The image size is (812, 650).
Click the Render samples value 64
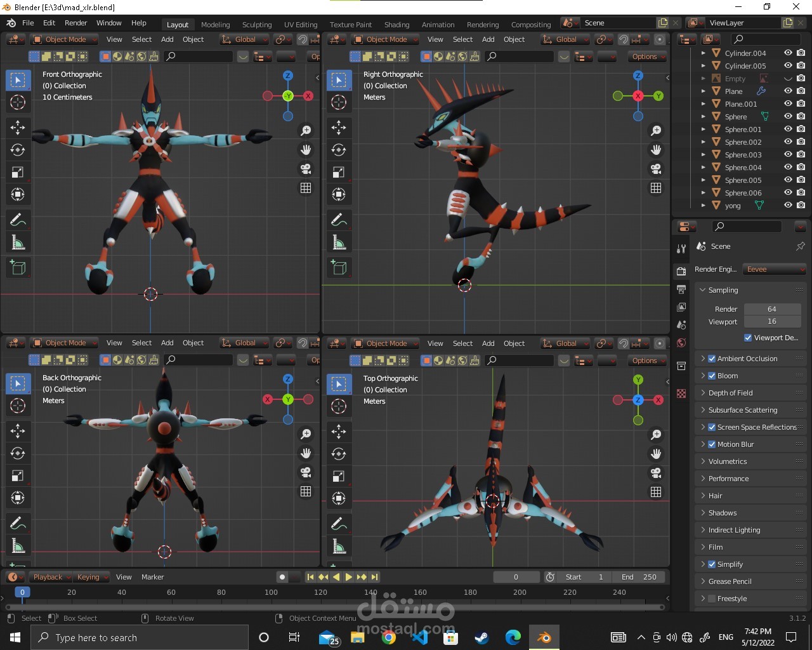772,309
